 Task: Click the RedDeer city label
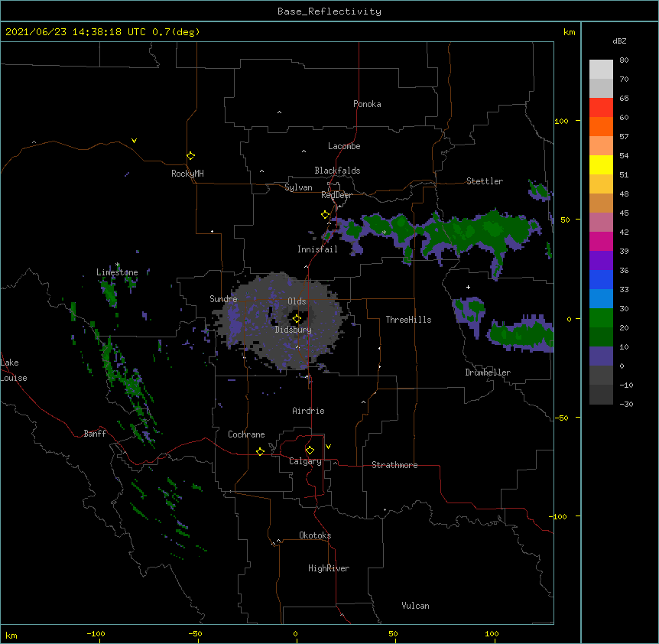[336, 195]
